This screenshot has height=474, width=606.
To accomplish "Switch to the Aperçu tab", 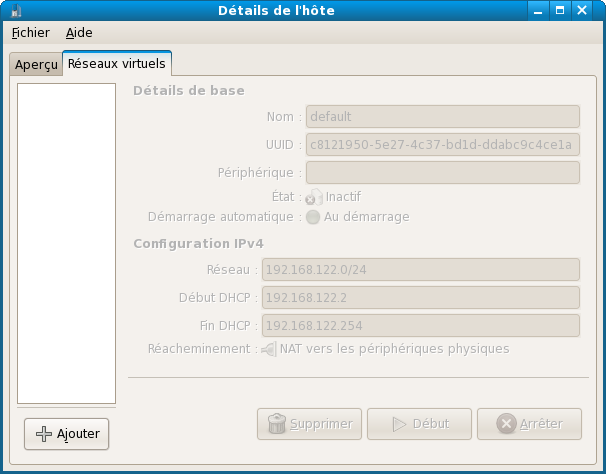I will (x=36, y=64).
